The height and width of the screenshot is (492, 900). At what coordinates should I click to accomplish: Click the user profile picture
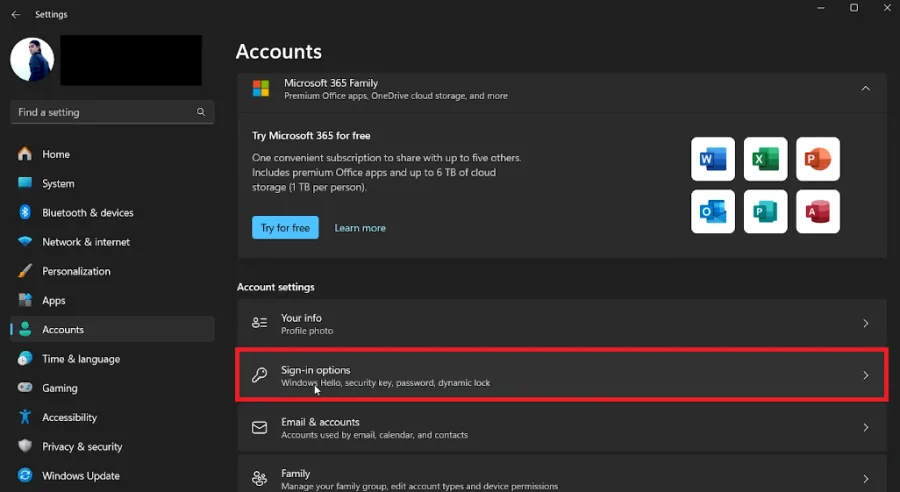click(x=32, y=60)
